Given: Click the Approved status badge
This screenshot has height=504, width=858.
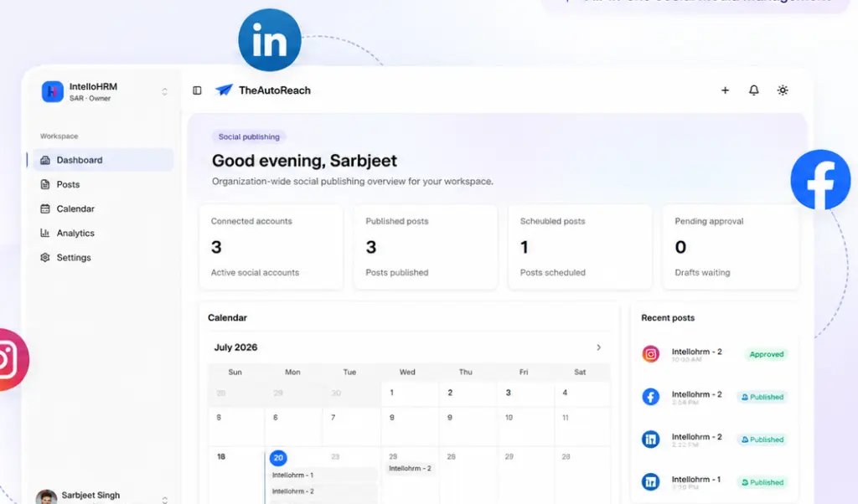Looking at the screenshot, I should pos(766,354).
